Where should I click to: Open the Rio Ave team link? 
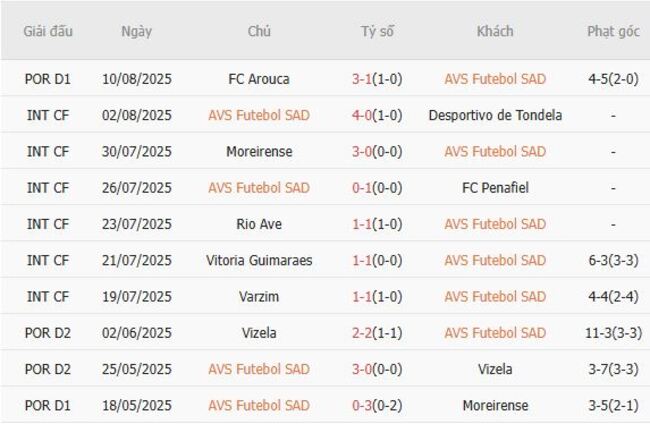[x=259, y=224]
